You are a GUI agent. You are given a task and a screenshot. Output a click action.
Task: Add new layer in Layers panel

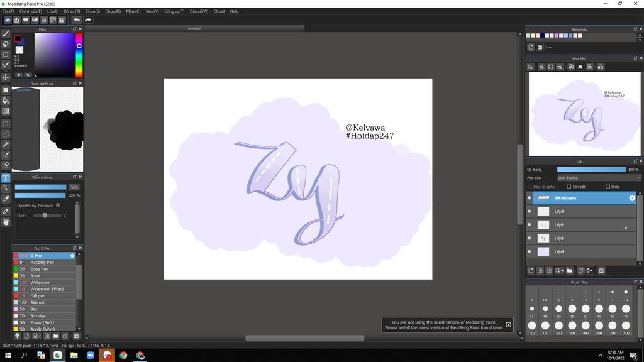click(531, 270)
